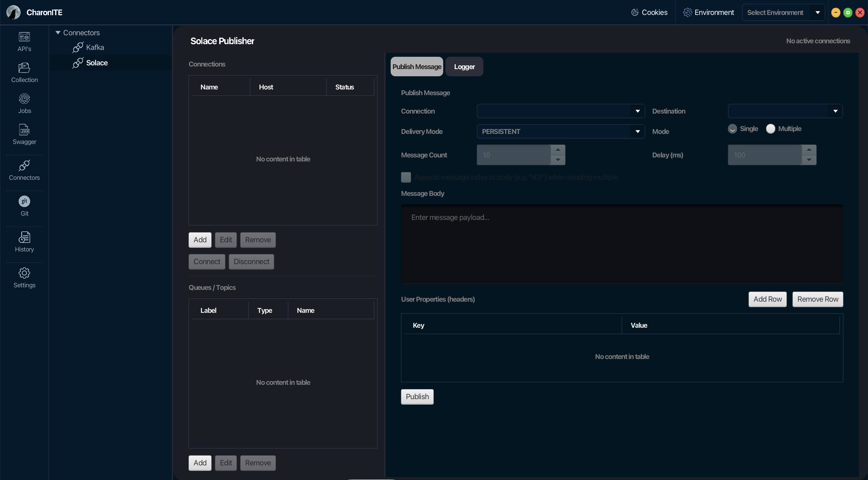Click the Cookies icon in header
Image resolution: width=868 pixels, height=480 pixels.
point(635,12)
